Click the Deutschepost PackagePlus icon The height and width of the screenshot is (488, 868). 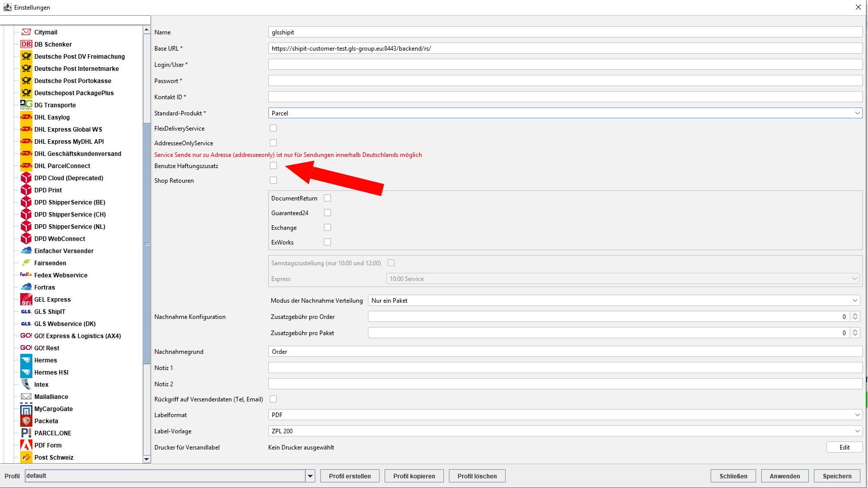coord(26,93)
